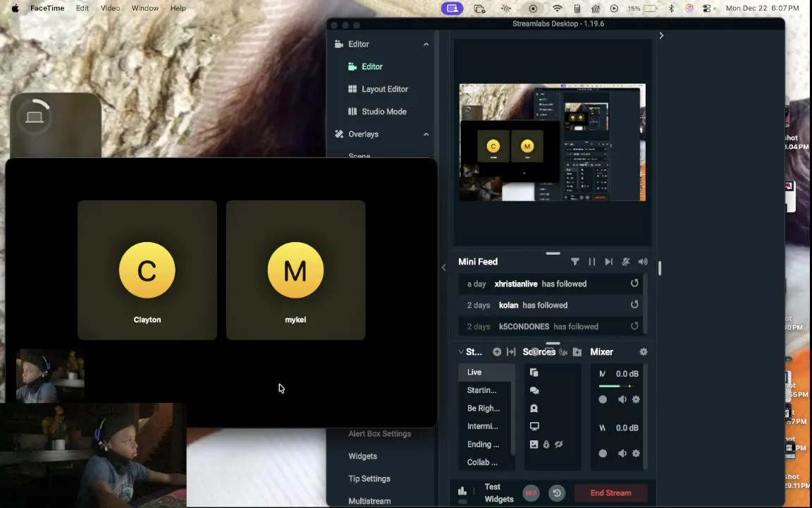Open settings for first Mixer channel
Image resolution: width=812 pixels, height=508 pixels.
[x=636, y=399]
